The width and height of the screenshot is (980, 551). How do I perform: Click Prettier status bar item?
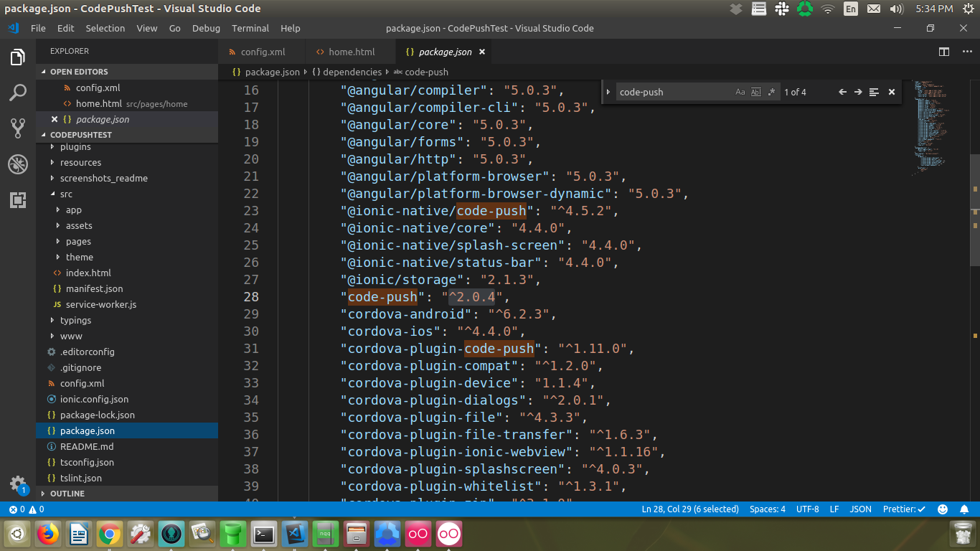904,509
